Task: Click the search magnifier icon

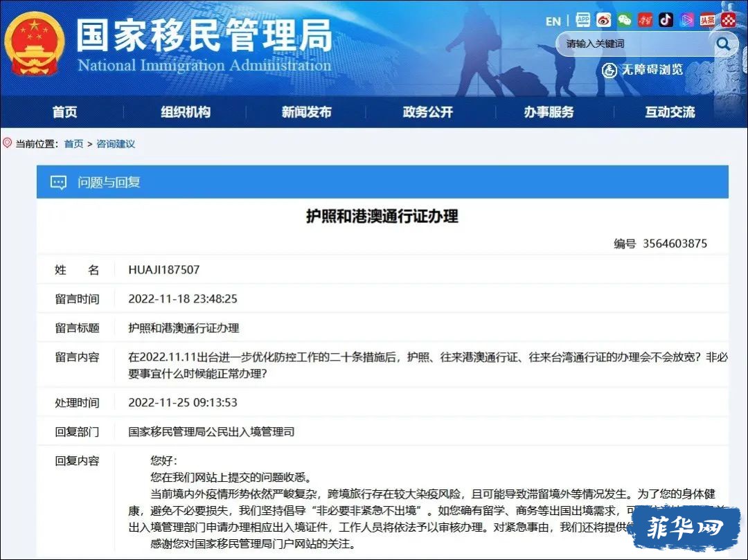Action: (x=723, y=44)
